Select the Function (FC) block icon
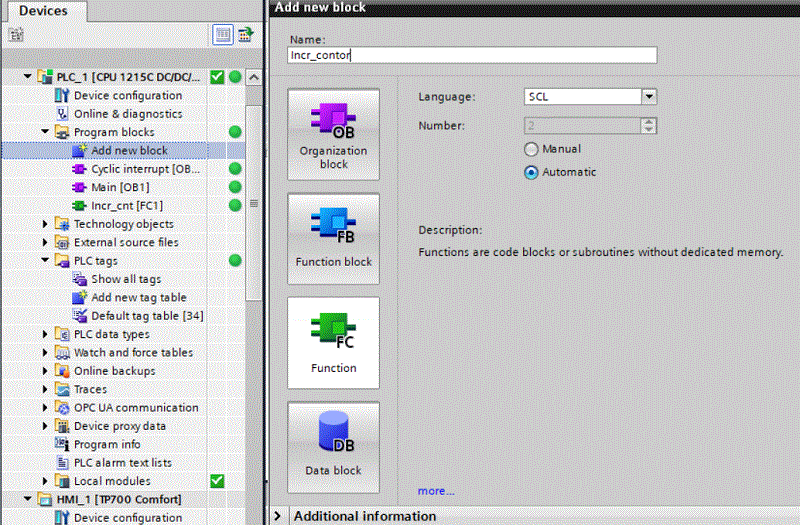The width and height of the screenshot is (800, 525). point(333,342)
